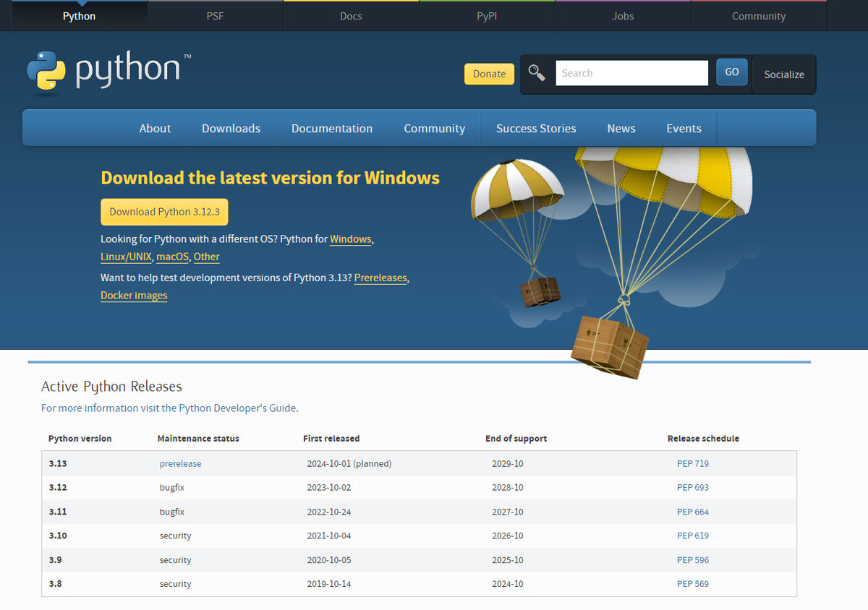Viewport: 868px width, 610px height.
Task: Click the Donate button
Action: (489, 74)
